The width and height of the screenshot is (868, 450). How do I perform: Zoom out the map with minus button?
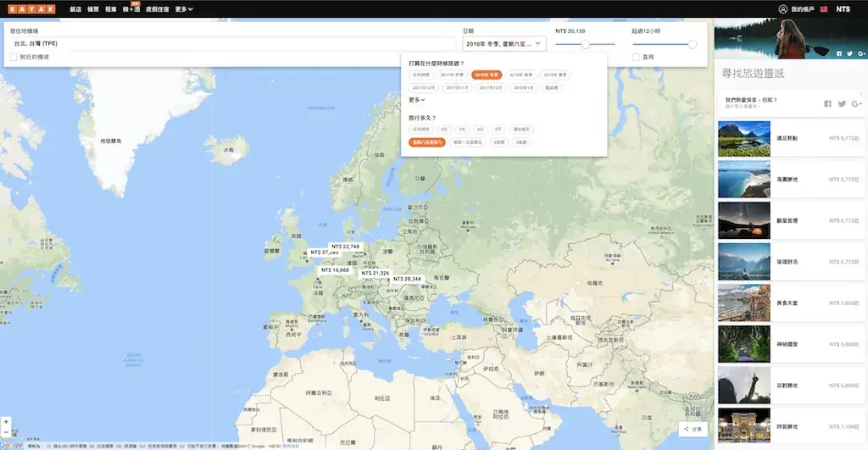[6, 431]
